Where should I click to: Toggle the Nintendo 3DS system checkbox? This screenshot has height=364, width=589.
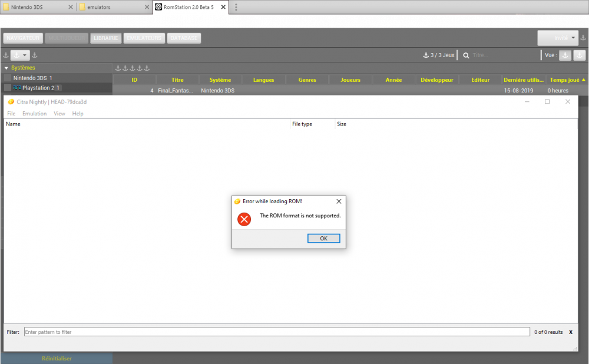click(x=8, y=78)
